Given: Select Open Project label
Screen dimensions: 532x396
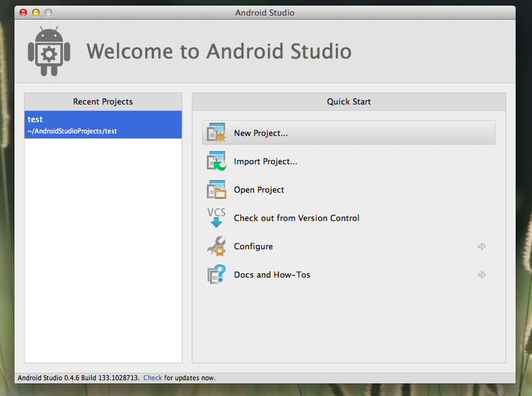Looking at the screenshot, I should click(259, 190).
